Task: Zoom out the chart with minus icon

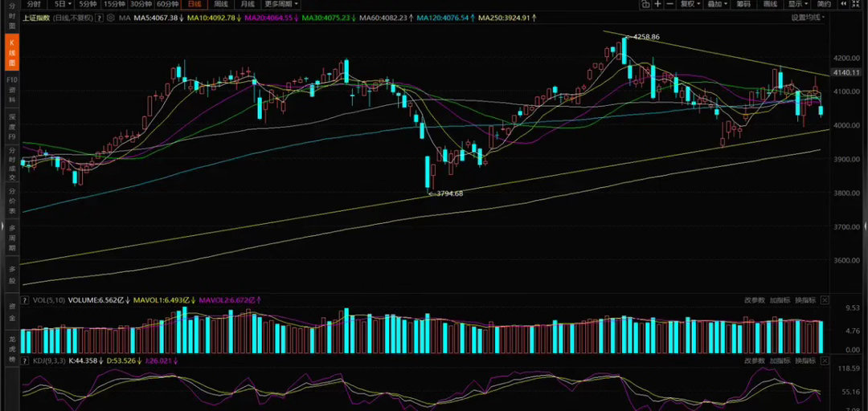Action: (669, 4)
